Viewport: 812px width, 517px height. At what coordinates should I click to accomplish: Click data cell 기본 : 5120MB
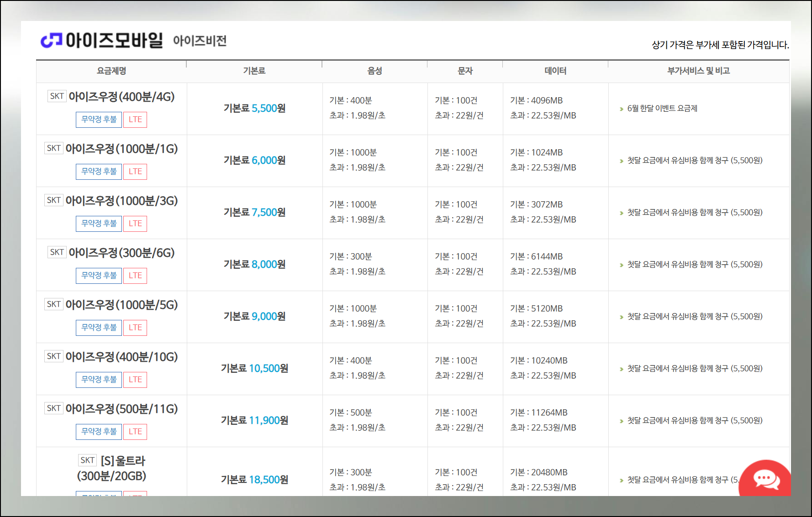pos(537,308)
